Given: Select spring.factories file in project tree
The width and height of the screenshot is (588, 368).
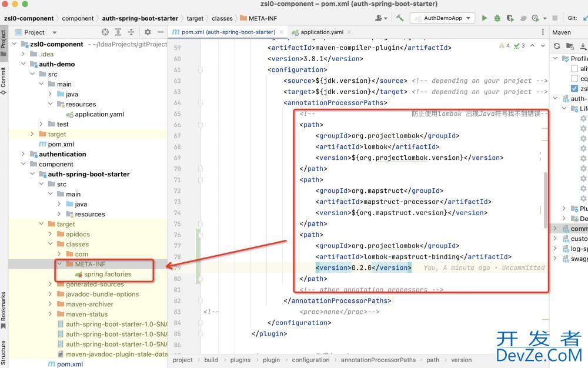Looking at the screenshot, I should pos(107,275).
